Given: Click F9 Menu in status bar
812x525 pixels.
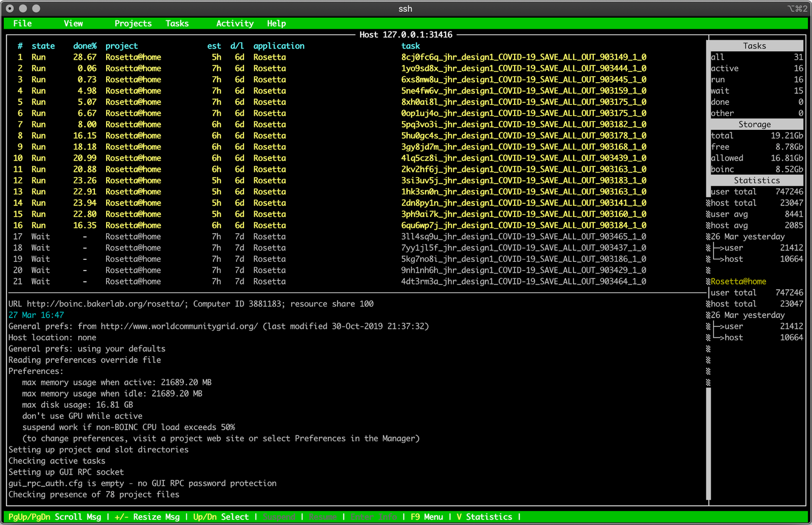Looking at the screenshot, I should pos(426,517).
